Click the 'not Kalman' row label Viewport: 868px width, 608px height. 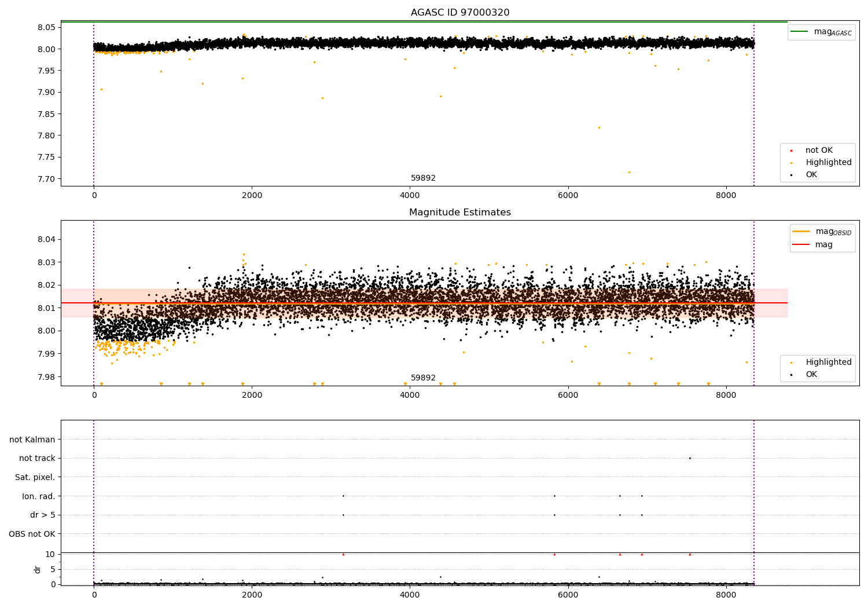pos(32,439)
